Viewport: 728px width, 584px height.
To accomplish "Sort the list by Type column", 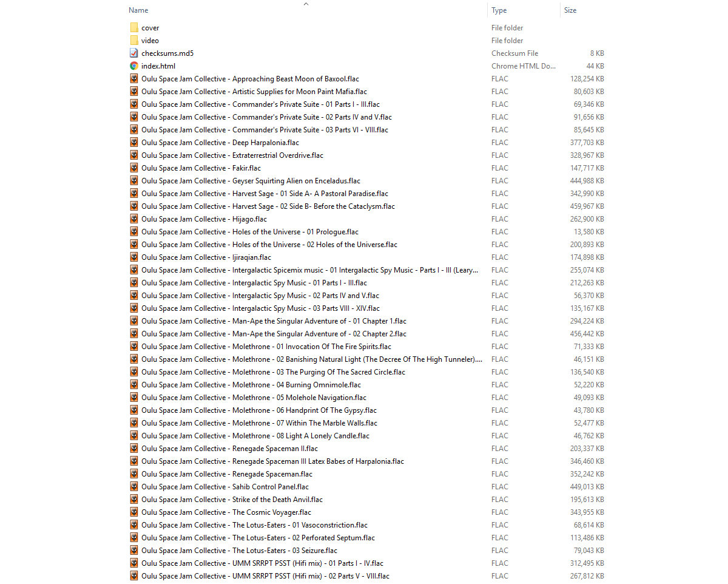I will tap(499, 10).
